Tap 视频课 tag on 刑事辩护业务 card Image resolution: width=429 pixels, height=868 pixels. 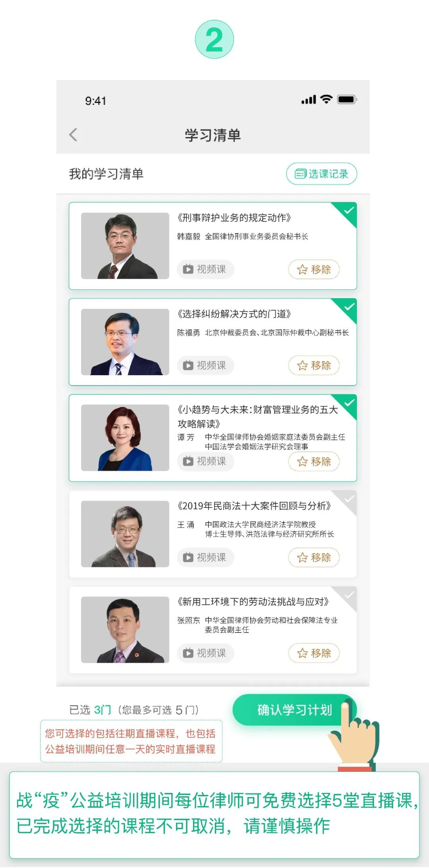click(x=205, y=269)
